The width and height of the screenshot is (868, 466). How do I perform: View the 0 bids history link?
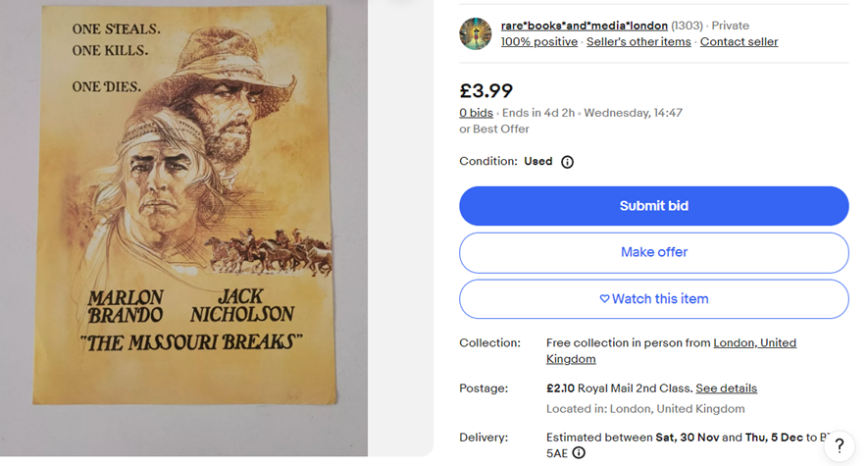tap(476, 113)
